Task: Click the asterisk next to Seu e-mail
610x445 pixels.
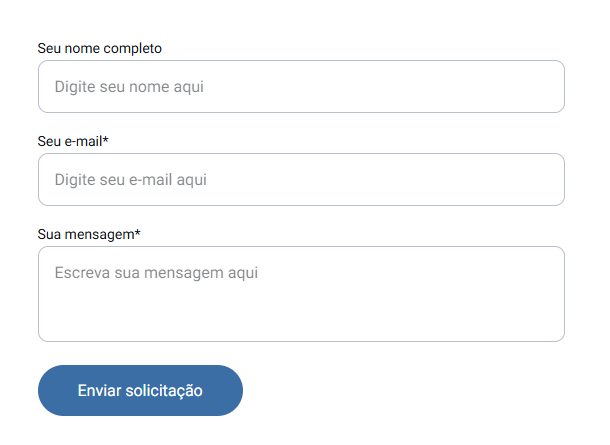Action: [x=105, y=140]
